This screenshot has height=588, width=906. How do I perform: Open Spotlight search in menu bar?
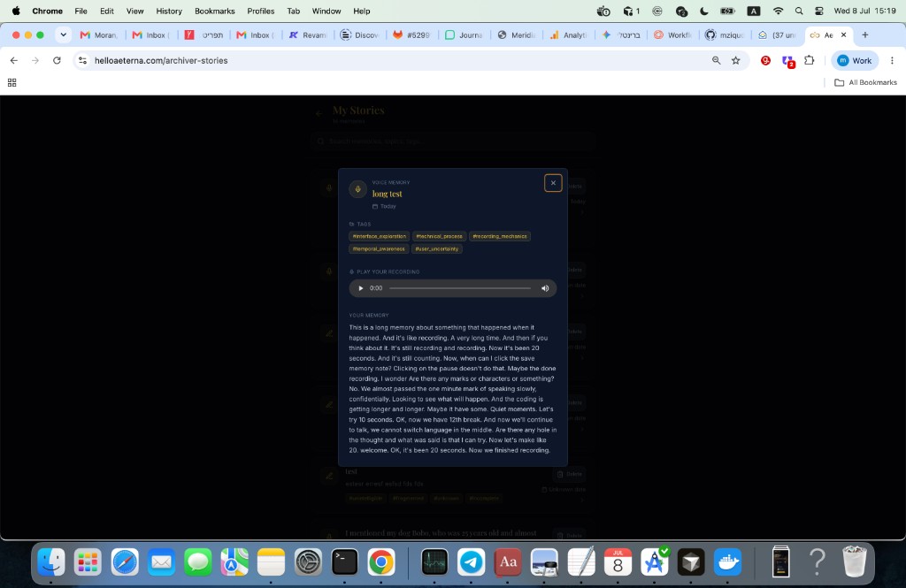(799, 11)
